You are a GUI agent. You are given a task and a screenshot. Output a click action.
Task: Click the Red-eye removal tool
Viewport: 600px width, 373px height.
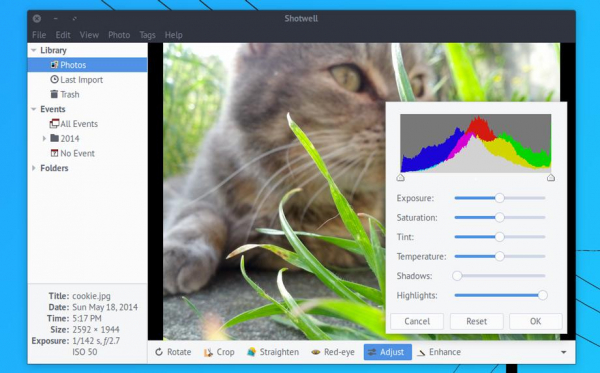333,352
